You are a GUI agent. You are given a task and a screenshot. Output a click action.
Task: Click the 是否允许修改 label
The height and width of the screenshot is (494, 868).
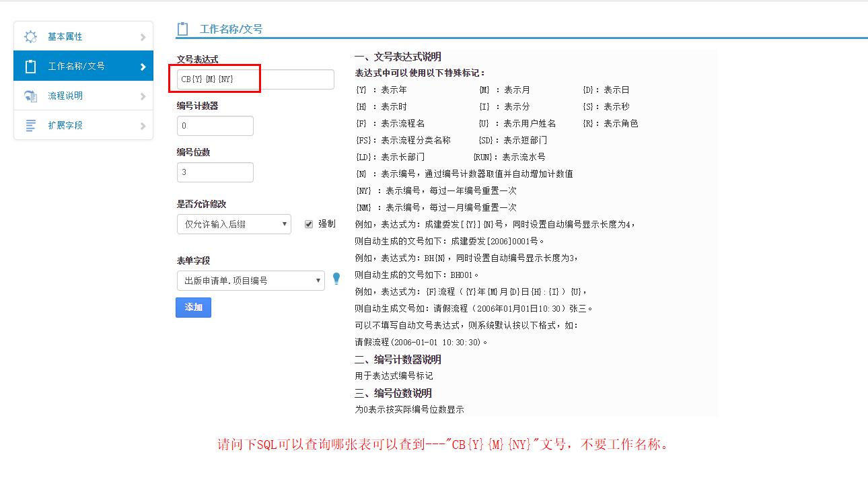[201, 204]
